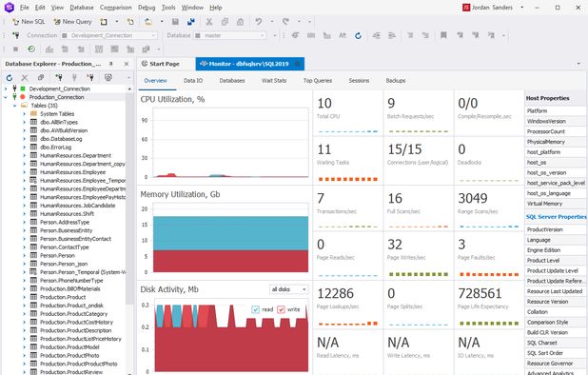Expand the dbo.ErrorLog table node
The width and height of the screenshot is (588, 375).
[x=24, y=147]
